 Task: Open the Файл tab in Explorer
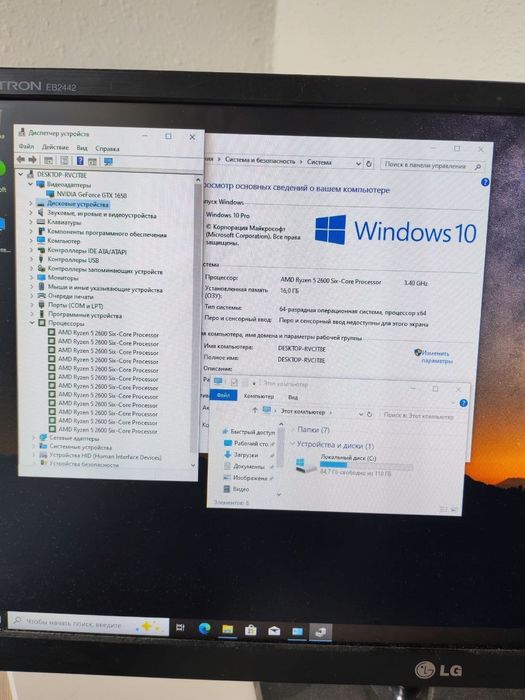223,395
